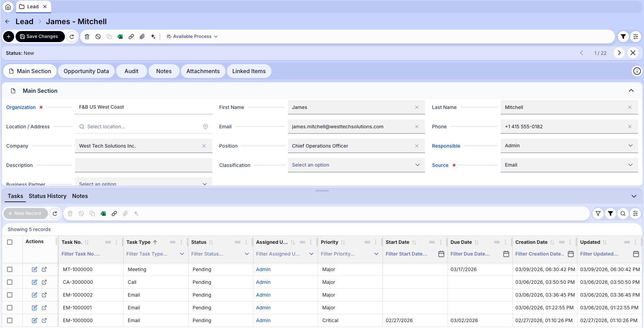The image size is (644, 328).
Task: Open the Available Process dropdown
Action: (x=192, y=37)
